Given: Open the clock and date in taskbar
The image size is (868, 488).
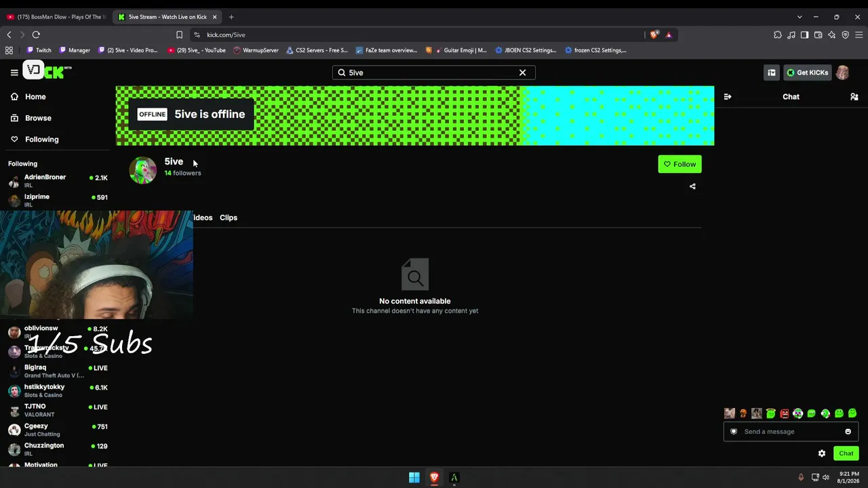Looking at the screenshot, I should (x=848, y=477).
